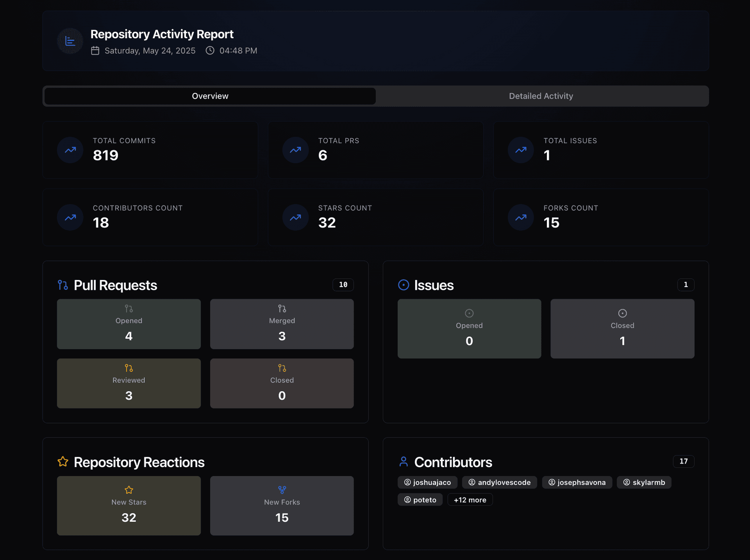This screenshot has width=750, height=560.
Task: Click the contributors value 18
Action: pyautogui.click(x=101, y=223)
